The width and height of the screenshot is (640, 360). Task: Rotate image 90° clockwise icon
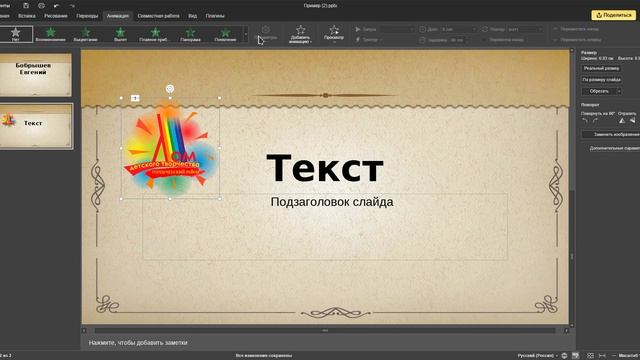596,121
